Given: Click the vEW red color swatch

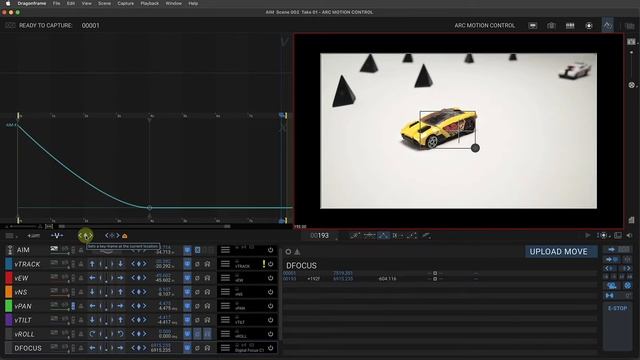Looking at the screenshot, I should point(9,278).
